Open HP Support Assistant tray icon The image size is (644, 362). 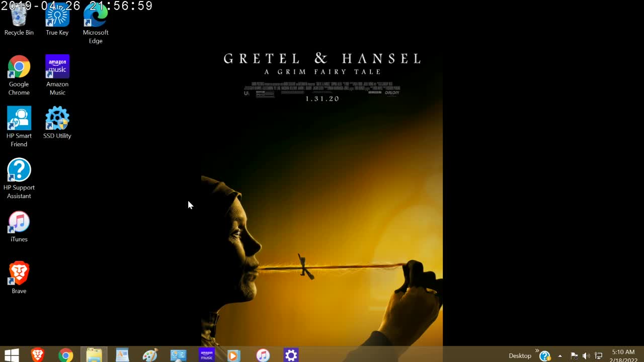tap(545, 356)
